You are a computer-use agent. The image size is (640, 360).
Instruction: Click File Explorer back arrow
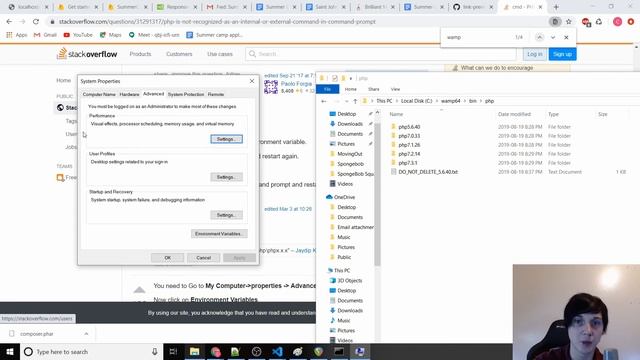coord(324,101)
